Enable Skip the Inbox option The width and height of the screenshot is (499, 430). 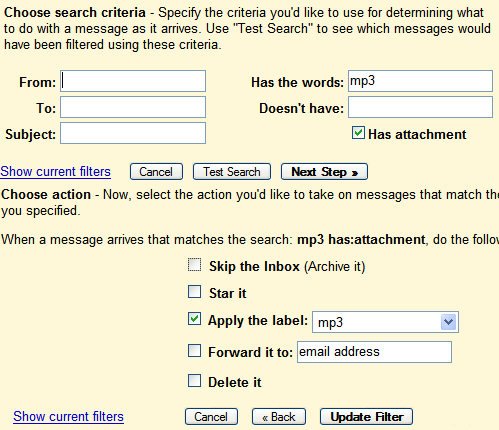coord(194,265)
